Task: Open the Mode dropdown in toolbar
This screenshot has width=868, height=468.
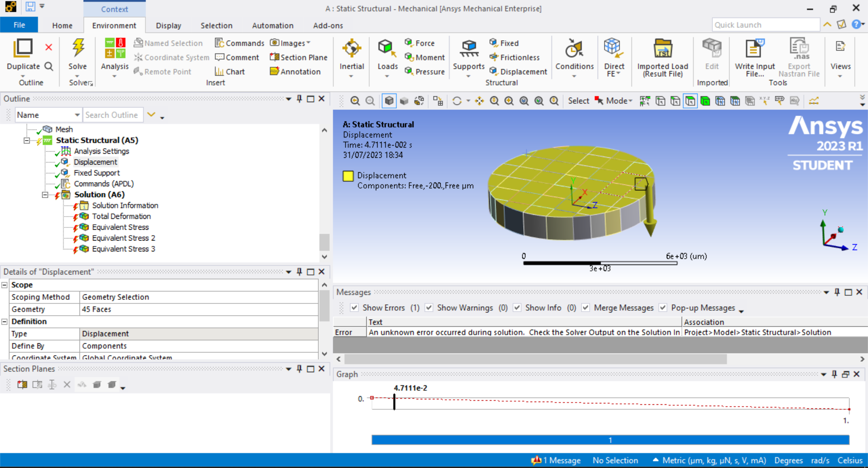Action: click(630, 101)
